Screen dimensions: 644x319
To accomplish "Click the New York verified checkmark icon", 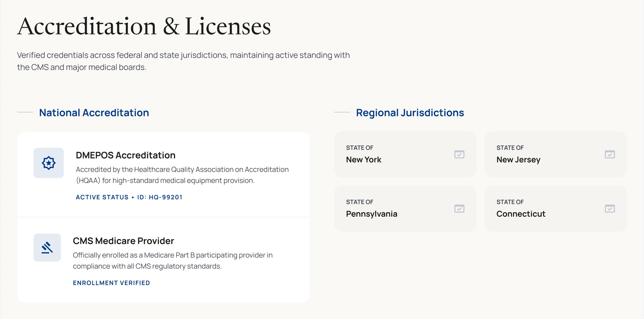I will click(459, 154).
